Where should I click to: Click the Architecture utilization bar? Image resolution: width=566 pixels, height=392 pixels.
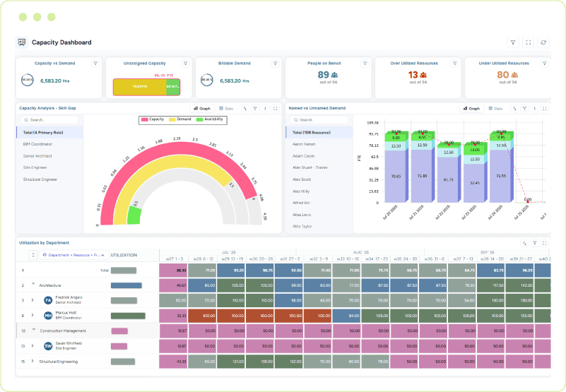(x=126, y=285)
